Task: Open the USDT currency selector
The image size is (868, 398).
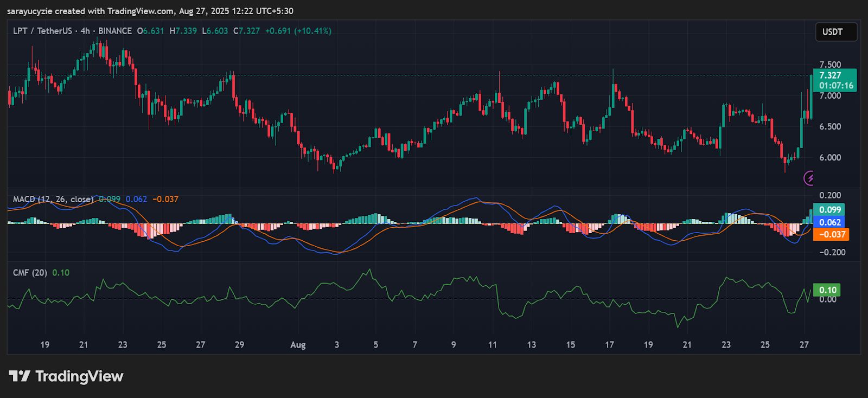Action: (836, 32)
